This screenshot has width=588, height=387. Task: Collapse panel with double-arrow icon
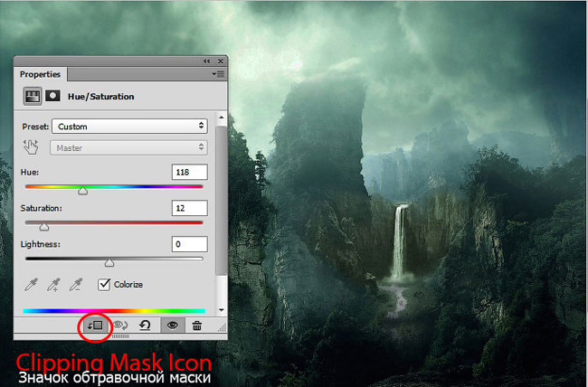coord(206,61)
